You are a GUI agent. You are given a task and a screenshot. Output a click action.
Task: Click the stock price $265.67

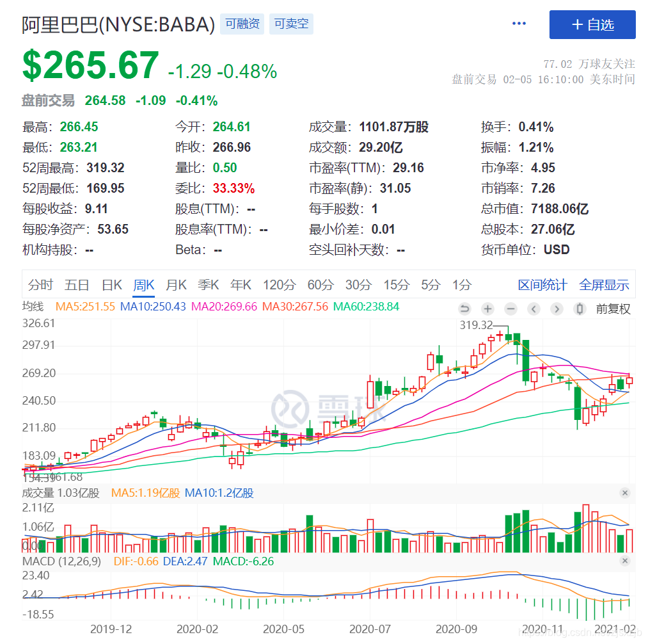point(90,65)
